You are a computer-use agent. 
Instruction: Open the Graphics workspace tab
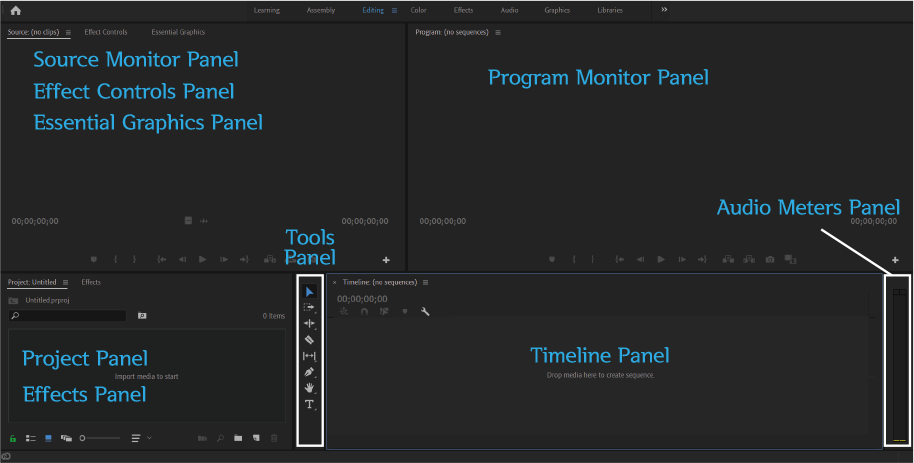pos(557,10)
